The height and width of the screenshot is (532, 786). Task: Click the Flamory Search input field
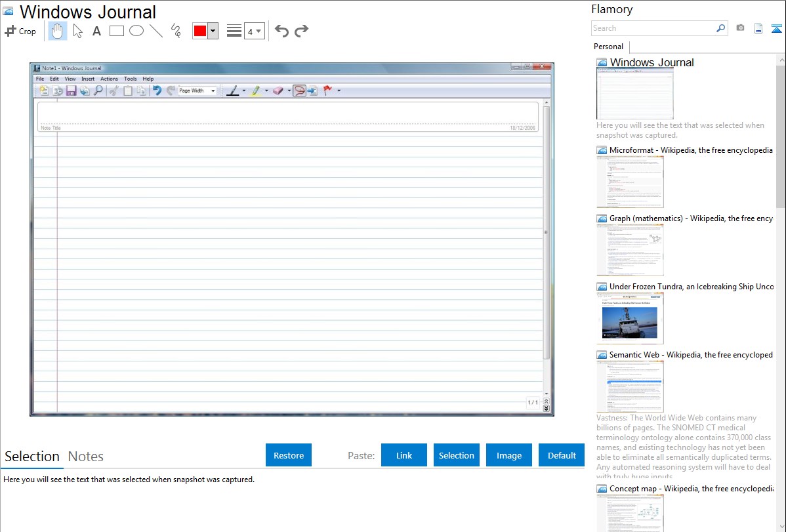653,28
